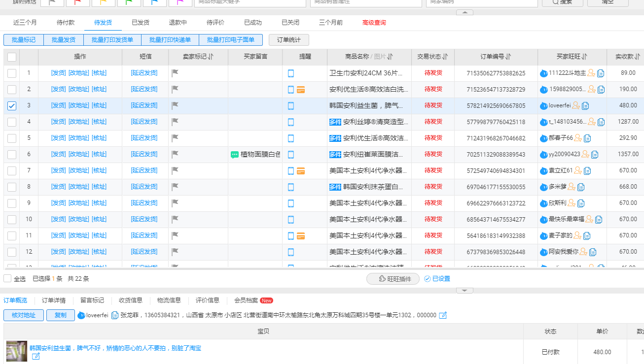Open the 订单详情 detail tab
The height and width of the screenshot is (364, 644).
pyautogui.click(x=54, y=300)
